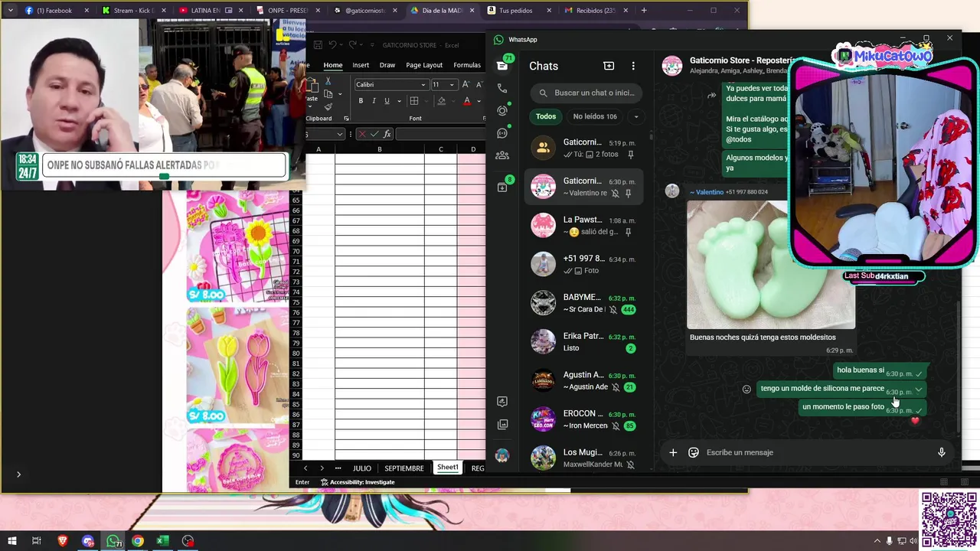The width and height of the screenshot is (980, 551).
Task: Click the Font Color red A swatch
Action: 467,101
